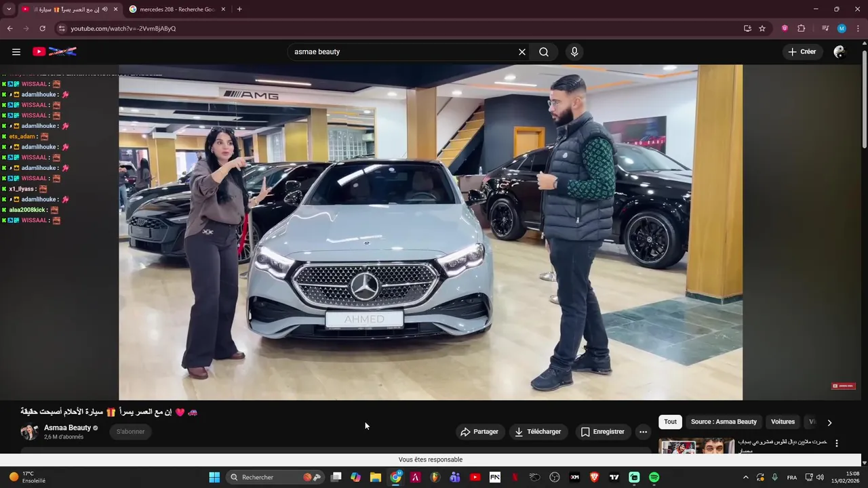Screen dimensions: 868x488
Task: Install the app from the address bar icon
Action: [747, 28]
